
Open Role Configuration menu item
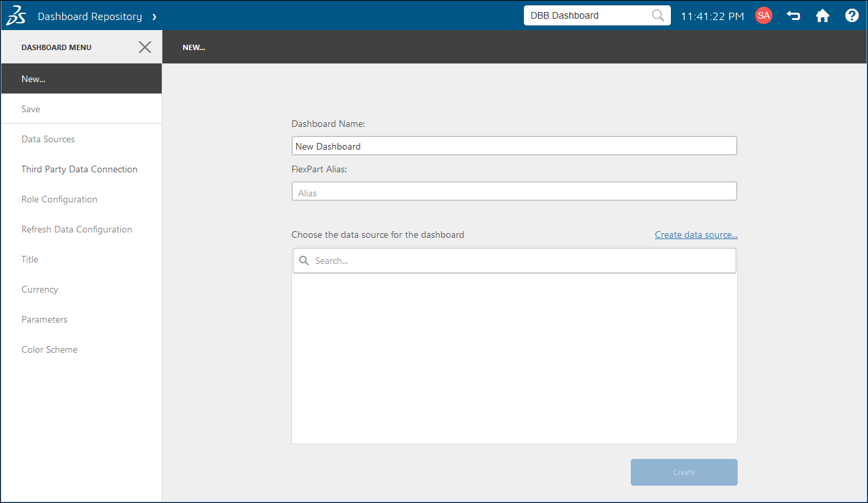[x=81, y=199]
